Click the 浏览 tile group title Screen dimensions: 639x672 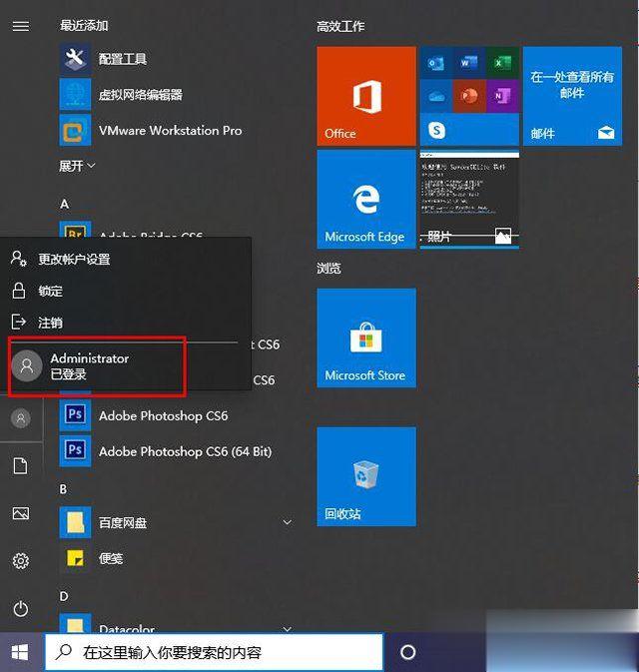point(328,269)
